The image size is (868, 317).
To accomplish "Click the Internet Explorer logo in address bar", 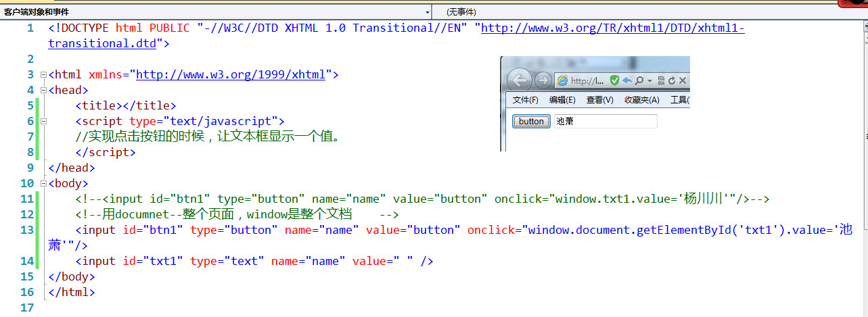I will pyautogui.click(x=562, y=80).
